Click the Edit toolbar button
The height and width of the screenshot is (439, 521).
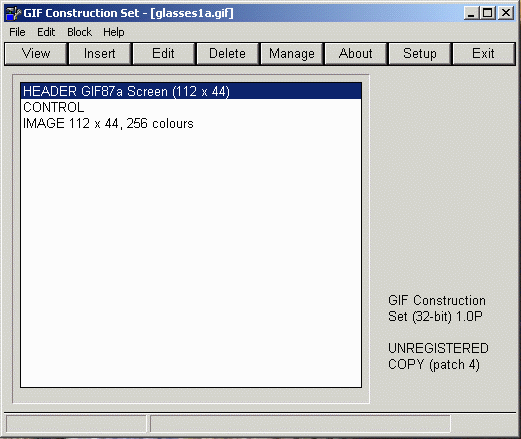[163, 54]
